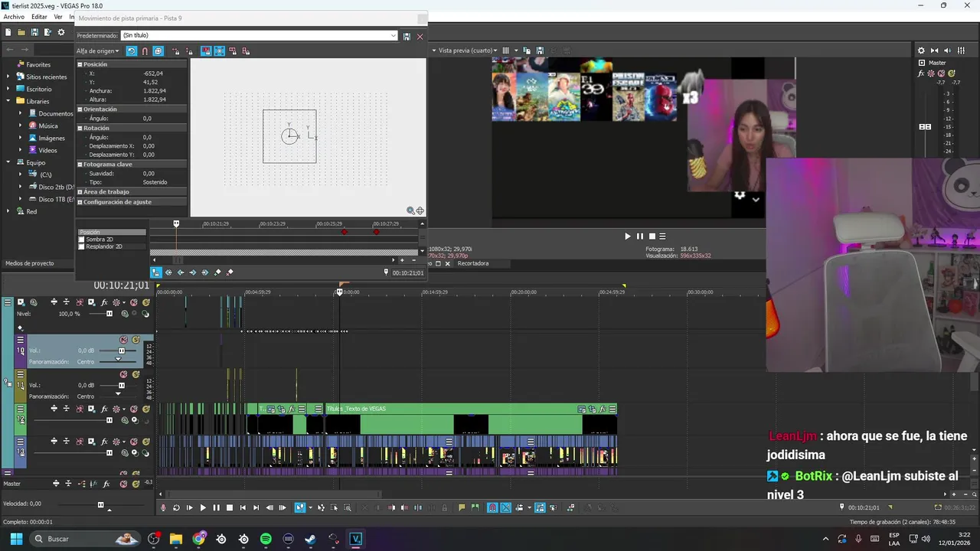Viewport: 980px width, 551px height.
Task: Open the Editar menu
Action: pyautogui.click(x=39, y=17)
